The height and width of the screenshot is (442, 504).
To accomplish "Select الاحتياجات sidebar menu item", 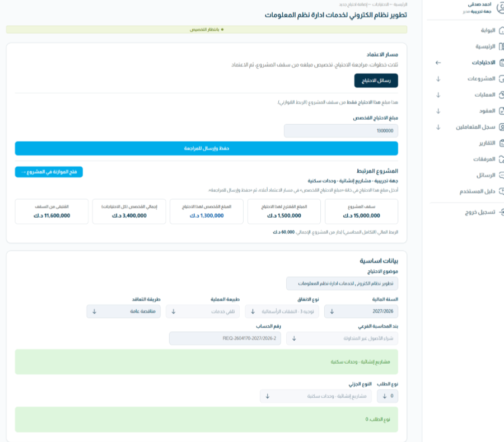I will click(483, 63).
